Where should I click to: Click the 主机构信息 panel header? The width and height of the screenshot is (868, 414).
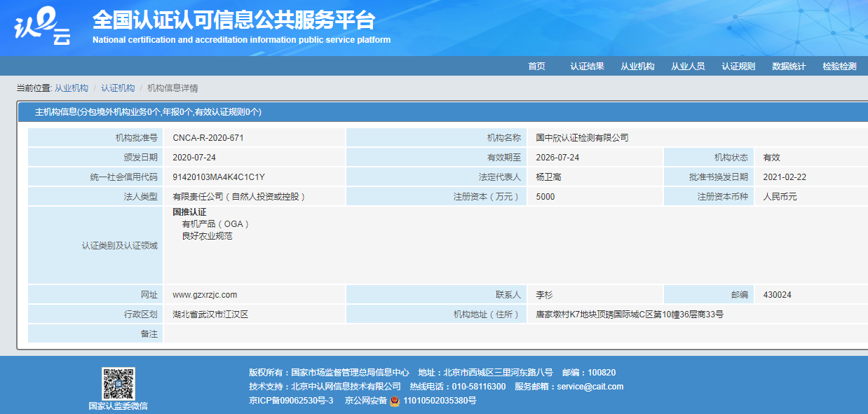coord(148,112)
